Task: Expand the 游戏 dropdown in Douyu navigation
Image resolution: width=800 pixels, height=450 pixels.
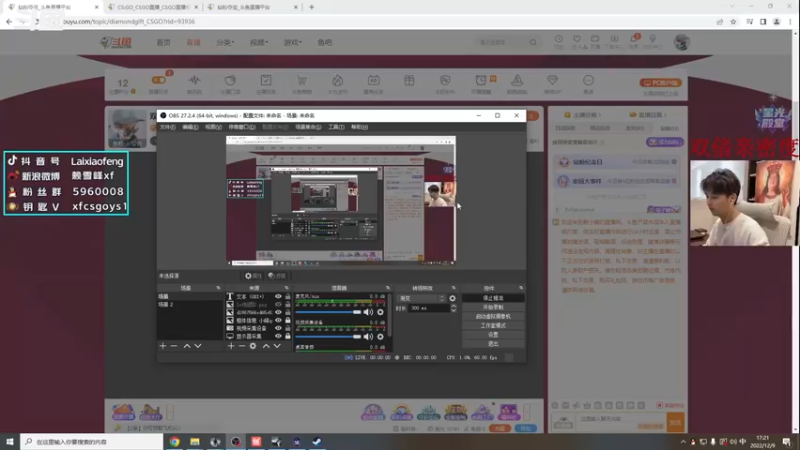Action: [x=292, y=42]
